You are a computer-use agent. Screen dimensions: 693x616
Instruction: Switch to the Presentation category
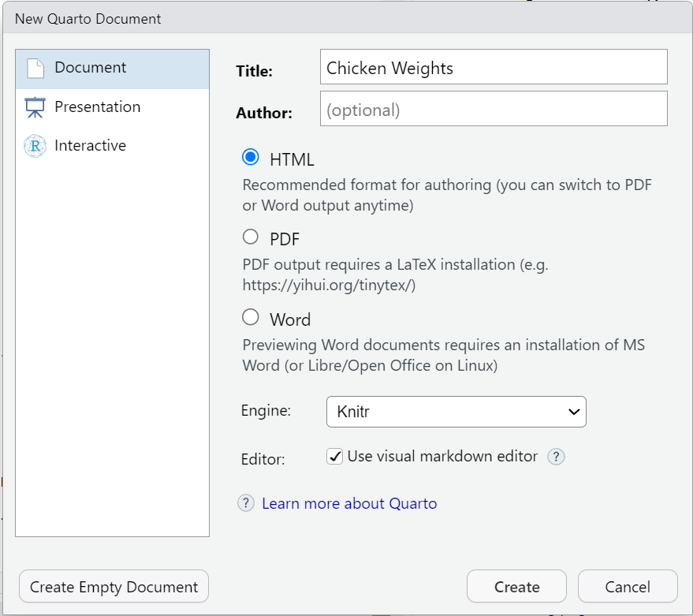coord(97,106)
